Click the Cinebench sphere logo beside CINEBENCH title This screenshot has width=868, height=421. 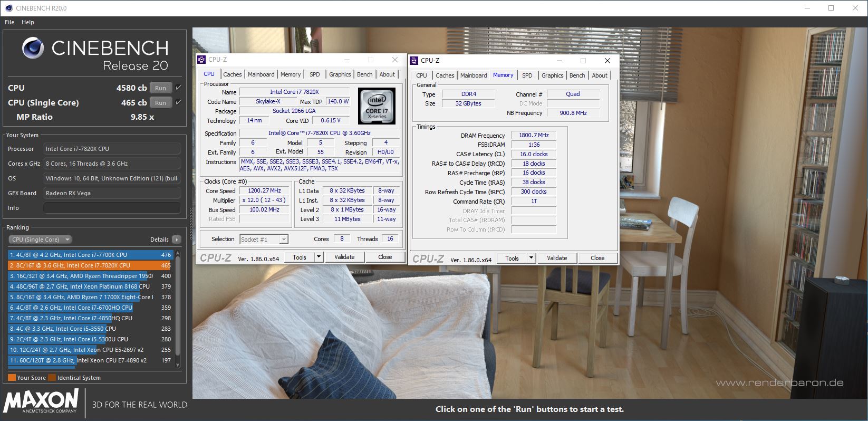(33, 48)
